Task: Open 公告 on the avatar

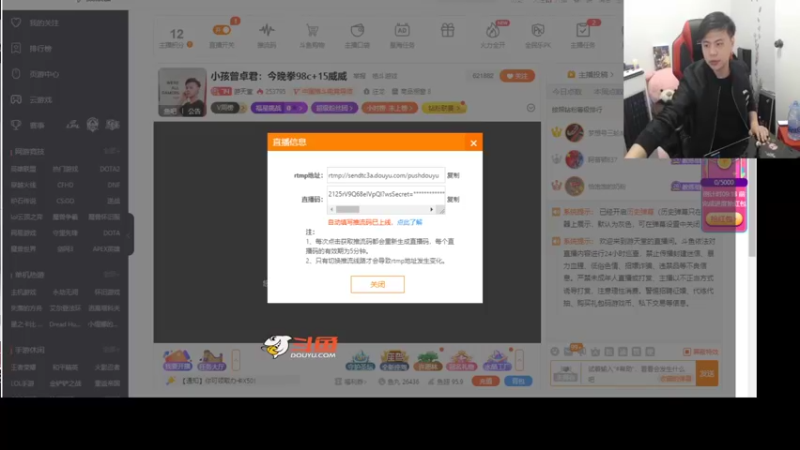Action: (194, 111)
